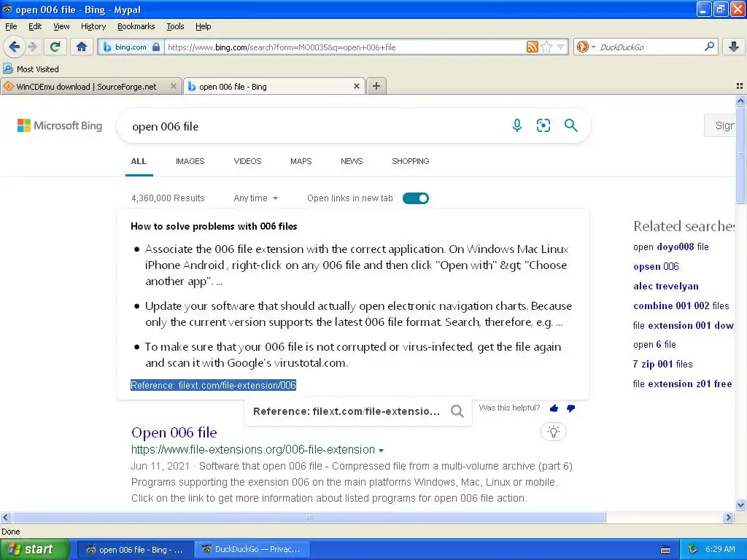The width and height of the screenshot is (747, 560).
Task: Open the Windows Start menu
Action: tap(35, 549)
